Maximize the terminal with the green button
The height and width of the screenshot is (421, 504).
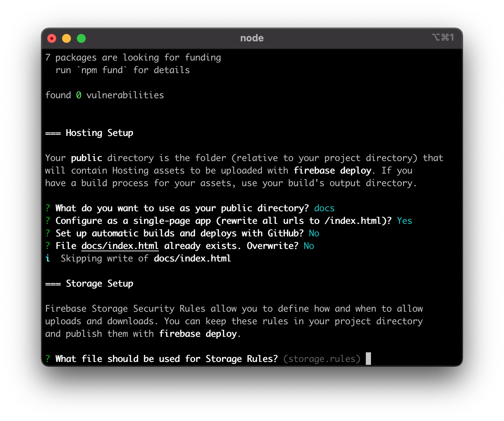point(81,38)
